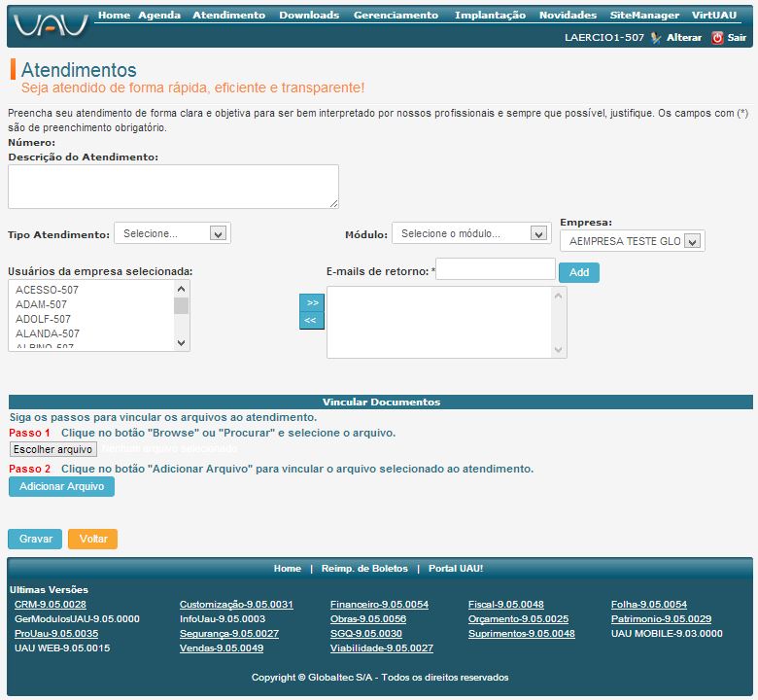Screen dimensions: 758x700
Task: Select ADAM-507 in the users list
Action: point(41,304)
